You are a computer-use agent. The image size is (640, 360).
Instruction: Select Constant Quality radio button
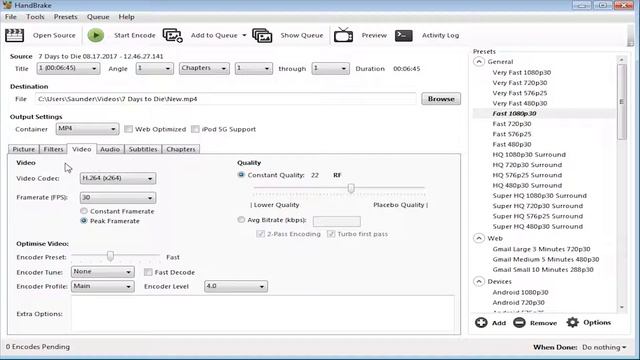coord(241,175)
